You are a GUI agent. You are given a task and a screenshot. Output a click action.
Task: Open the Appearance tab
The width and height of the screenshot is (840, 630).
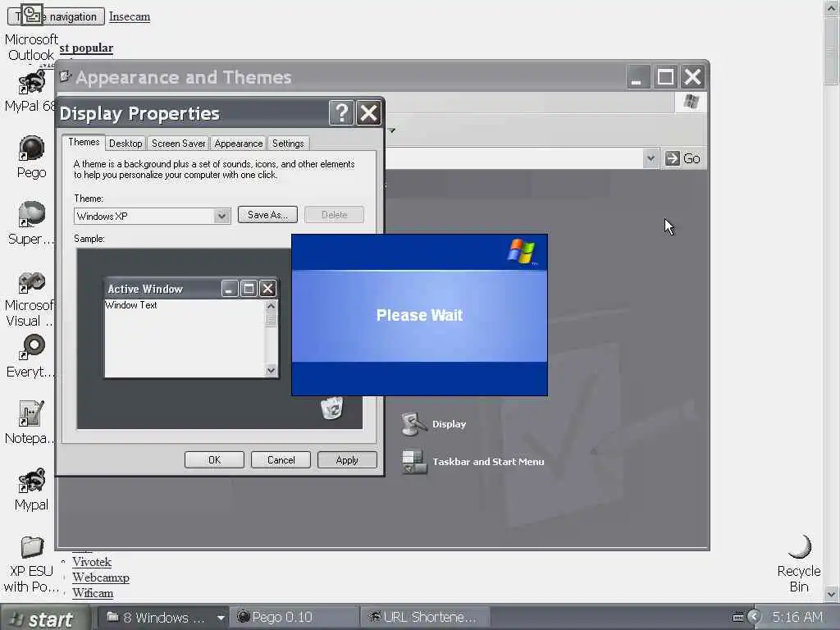pos(239,143)
